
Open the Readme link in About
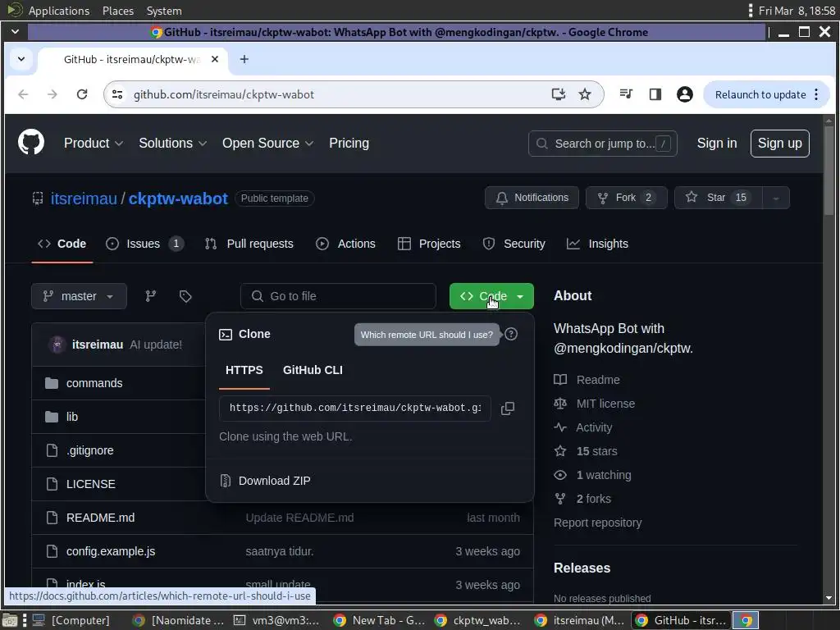coord(587,380)
